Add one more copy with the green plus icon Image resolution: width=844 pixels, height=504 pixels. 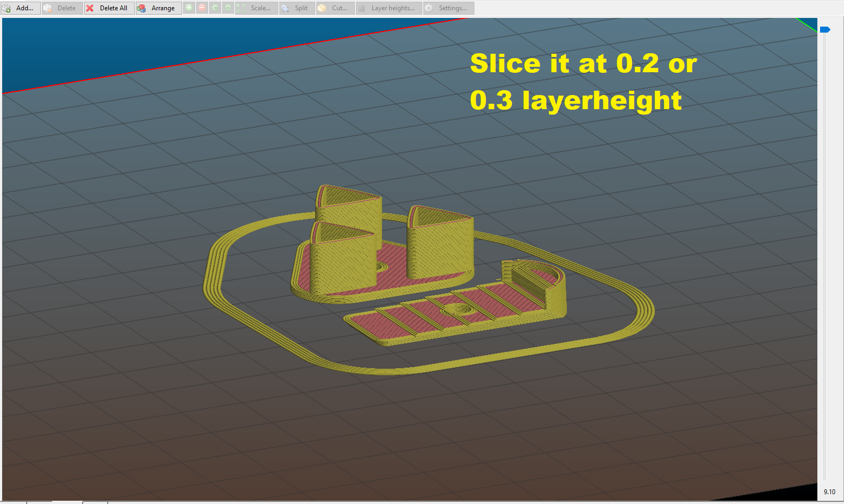(189, 8)
